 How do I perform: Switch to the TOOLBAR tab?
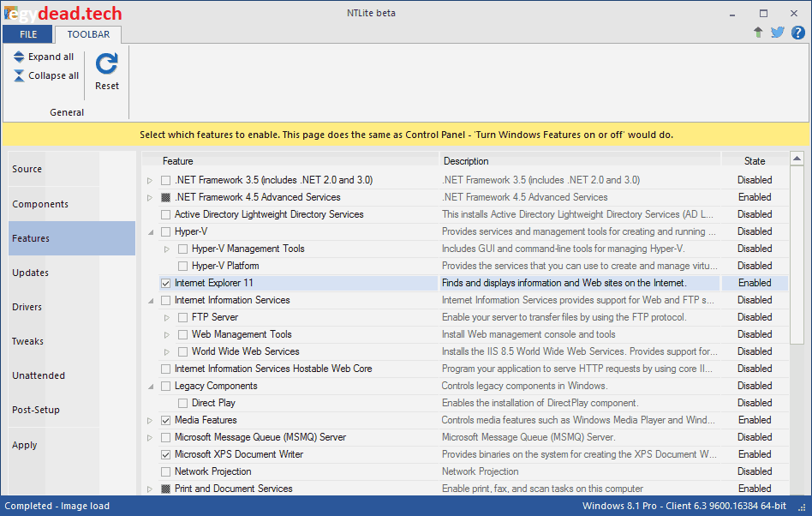click(87, 34)
